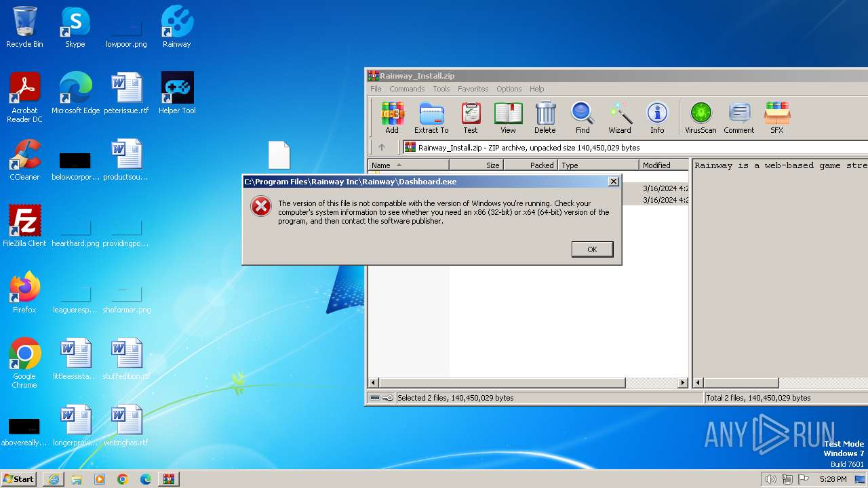The image size is (868, 488).
Task: Select the Rainway desktop shortcut
Action: click(177, 27)
